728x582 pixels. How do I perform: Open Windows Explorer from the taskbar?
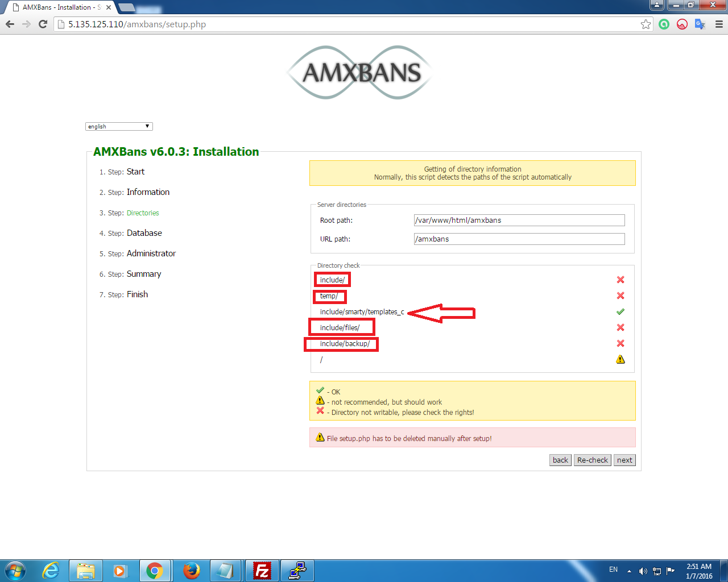tap(86, 571)
